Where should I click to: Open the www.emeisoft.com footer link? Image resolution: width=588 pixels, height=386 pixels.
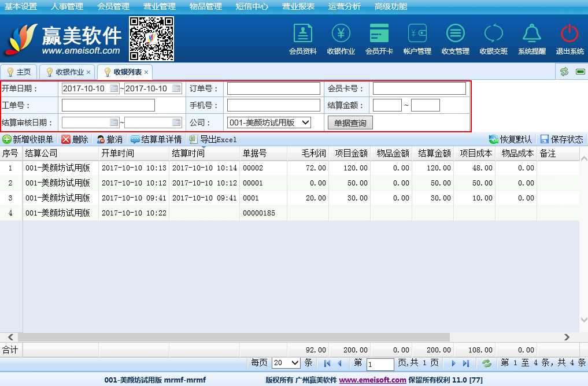(x=372, y=380)
